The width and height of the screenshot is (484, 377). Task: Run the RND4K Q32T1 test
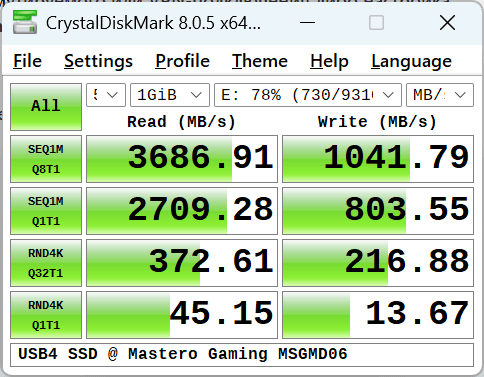(x=46, y=263)
